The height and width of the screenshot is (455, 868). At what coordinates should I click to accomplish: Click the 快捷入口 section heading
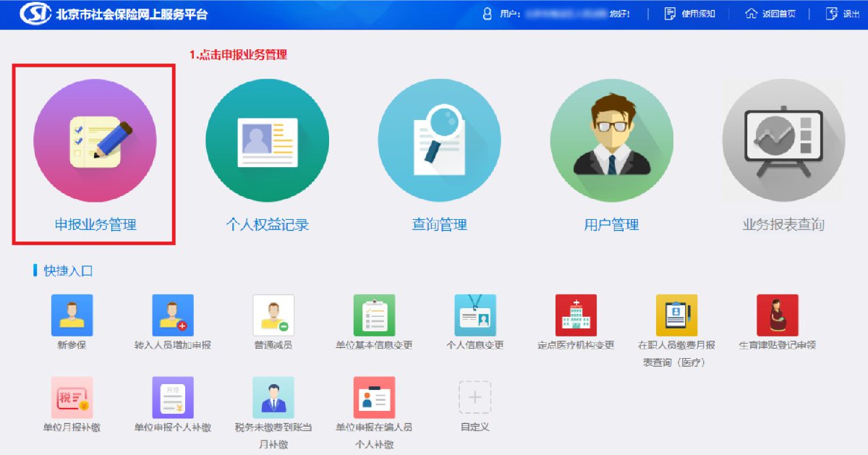point(68,271)
